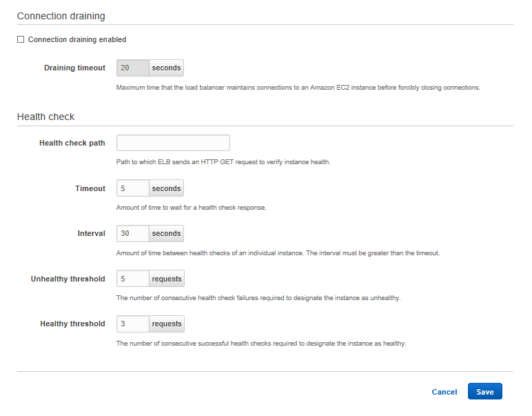This screenshot has width=532, height=416.
Task: Click the Timeout field showing 5
Action: 133,188
